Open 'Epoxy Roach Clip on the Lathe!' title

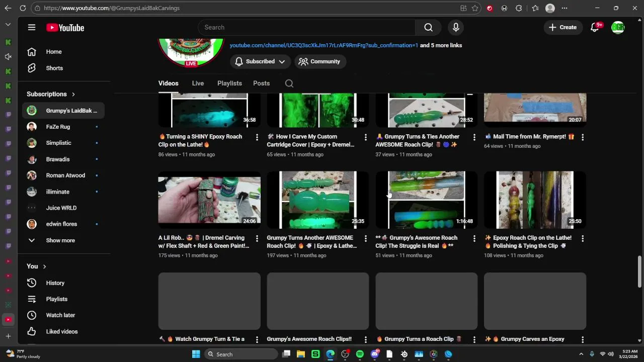coord(528,242)
